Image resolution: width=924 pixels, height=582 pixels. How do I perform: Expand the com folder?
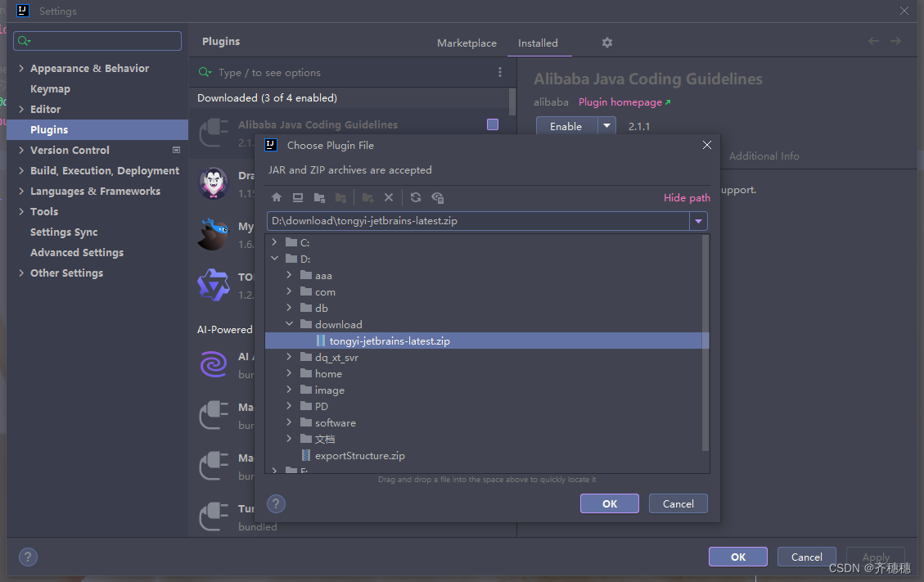point(289,291)
